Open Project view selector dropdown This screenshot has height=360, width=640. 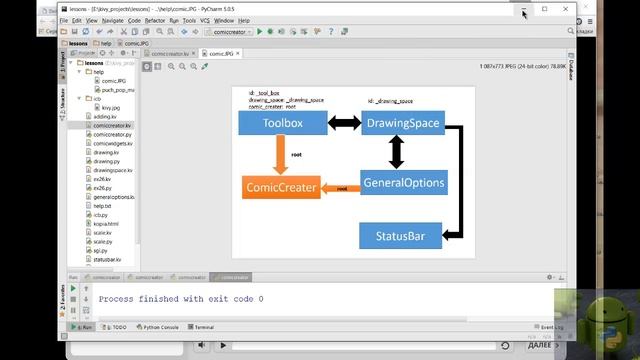(x=83, y=53)
